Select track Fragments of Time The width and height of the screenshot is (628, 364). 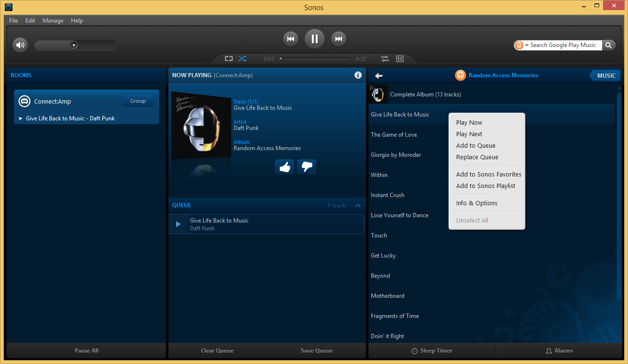point(395,316)
